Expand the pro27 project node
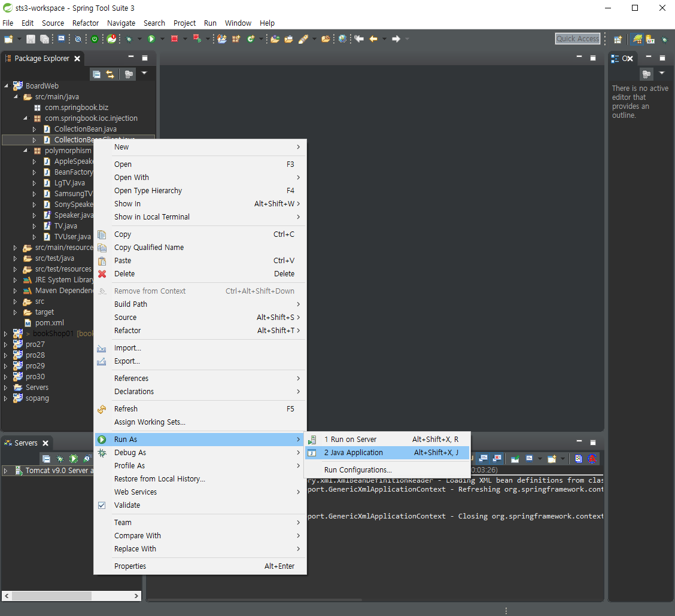Image resolution: width=675 pixels, height=616 pixels. coord(5,344)
